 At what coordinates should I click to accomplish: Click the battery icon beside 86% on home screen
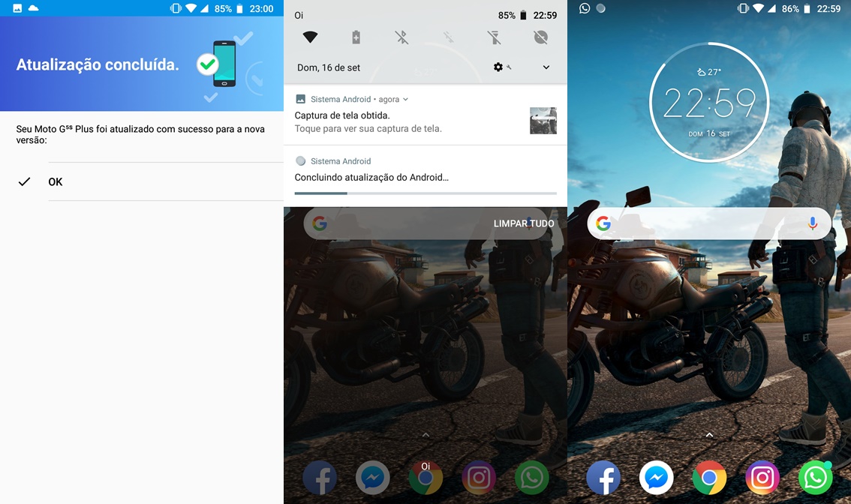click(807, 9)
